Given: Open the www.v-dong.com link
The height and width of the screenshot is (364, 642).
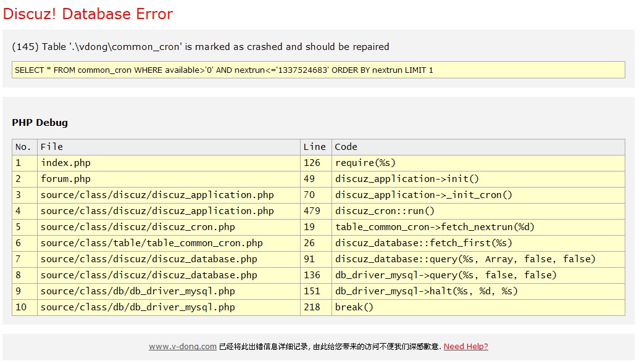Looking at the screenshot, I should 183,346.
